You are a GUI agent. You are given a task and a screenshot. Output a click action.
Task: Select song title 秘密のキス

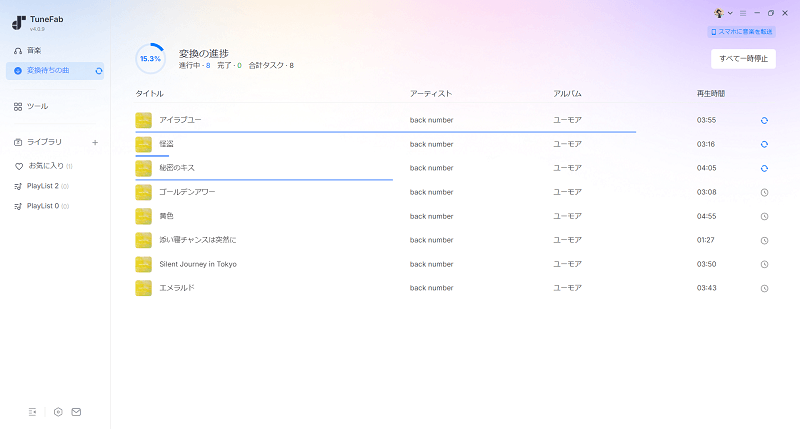point(177,168)
